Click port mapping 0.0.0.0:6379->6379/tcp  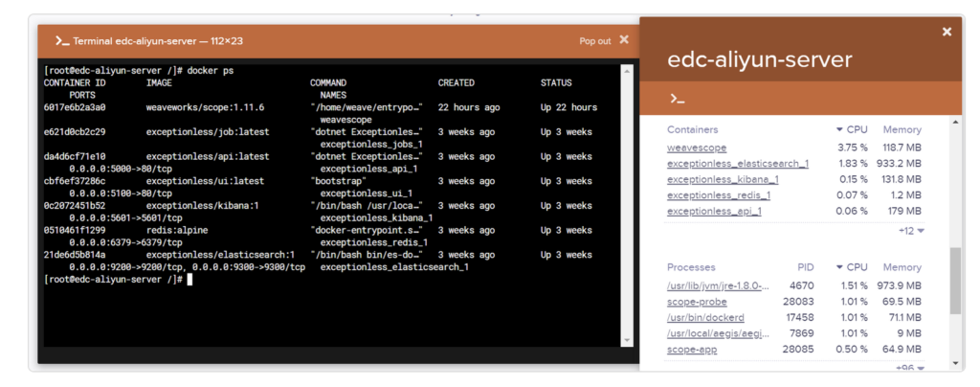point(125,242)
